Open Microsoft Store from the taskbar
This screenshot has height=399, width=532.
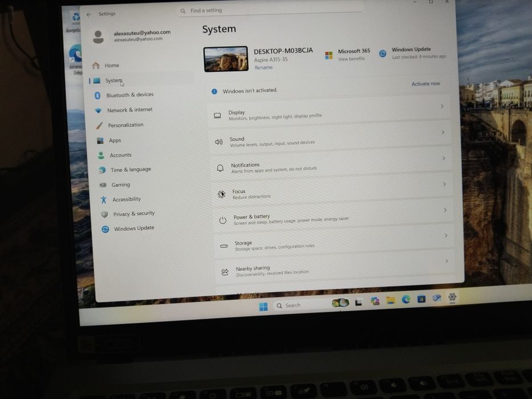click(x=421, y=299)
